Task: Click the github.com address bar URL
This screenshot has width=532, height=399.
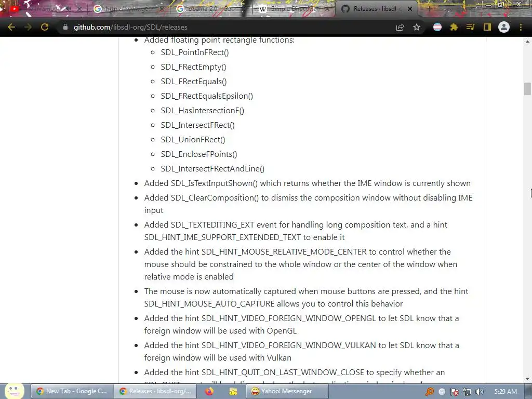Action: pyautogui.click(x=130, y=27)
